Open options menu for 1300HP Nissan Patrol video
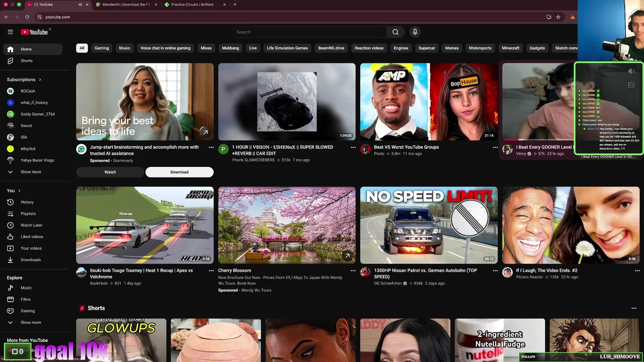 click(495, 271)
